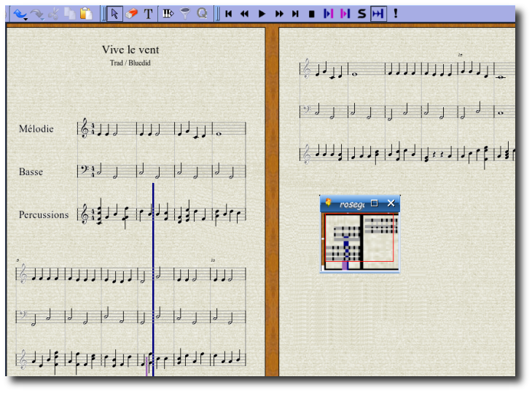Image resolution: width=532 pixels, height=393 pixels.
Task: Jump to end of composition
Action: tap(296, 14)
